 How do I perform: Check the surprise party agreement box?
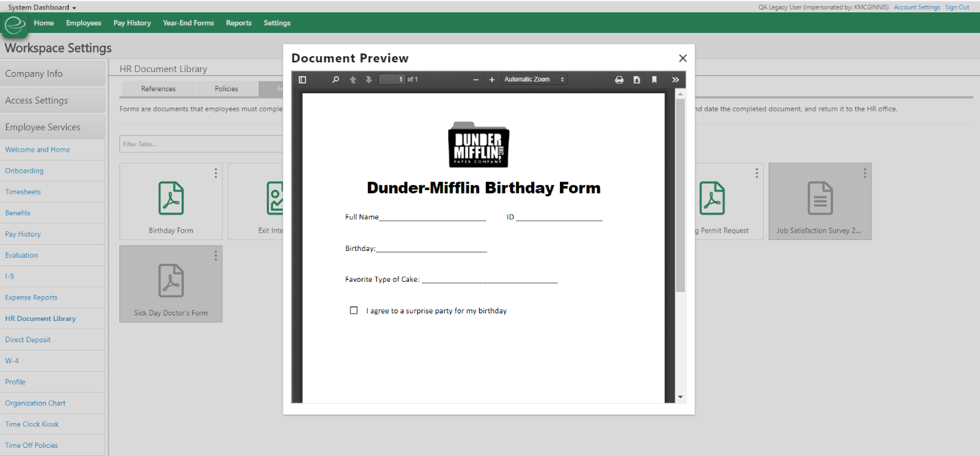(x=353, y=311)
